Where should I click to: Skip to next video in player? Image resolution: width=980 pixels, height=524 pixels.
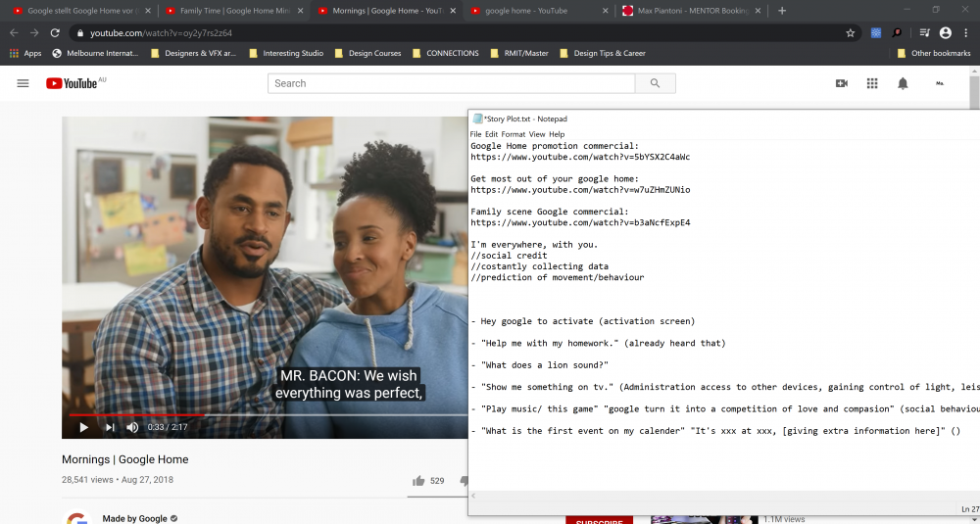coord(110,427)
